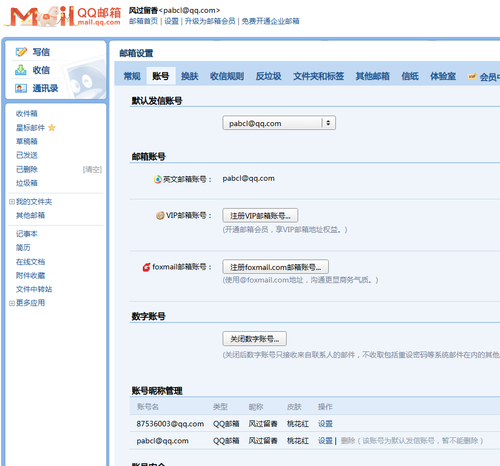Screen dimensions: 500x466
Task: Open the 已发送 folder
Action: click(27, 155)
